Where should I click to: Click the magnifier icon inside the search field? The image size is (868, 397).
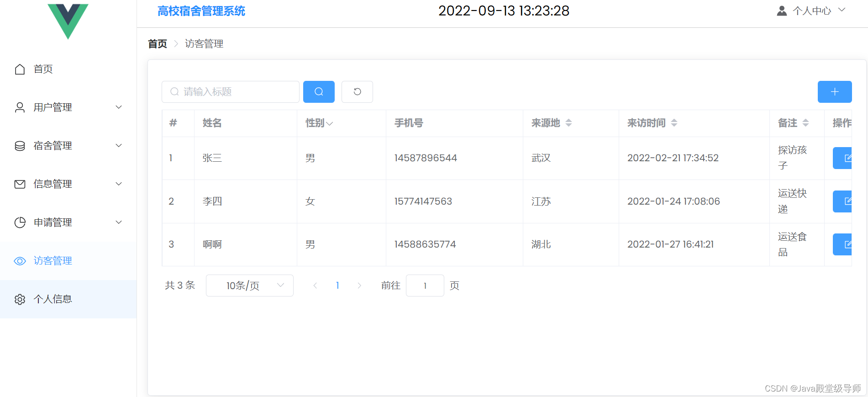coord(174,92)
